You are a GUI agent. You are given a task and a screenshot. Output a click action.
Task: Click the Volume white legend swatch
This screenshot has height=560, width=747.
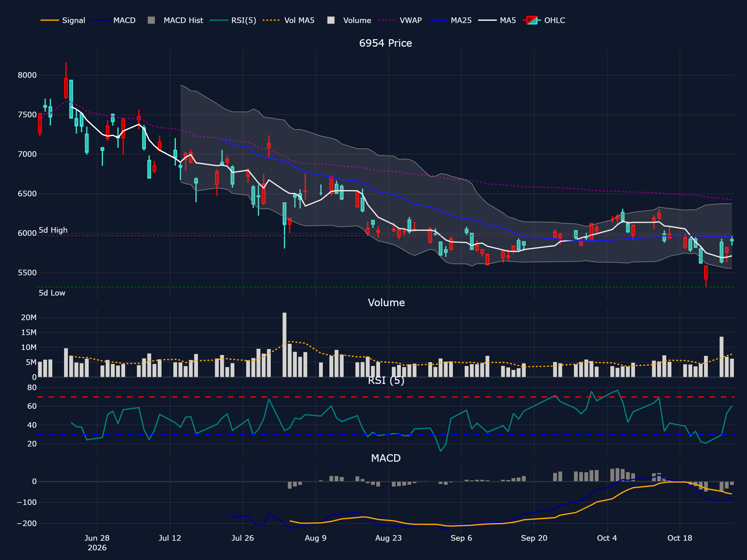tap(331, 20)
